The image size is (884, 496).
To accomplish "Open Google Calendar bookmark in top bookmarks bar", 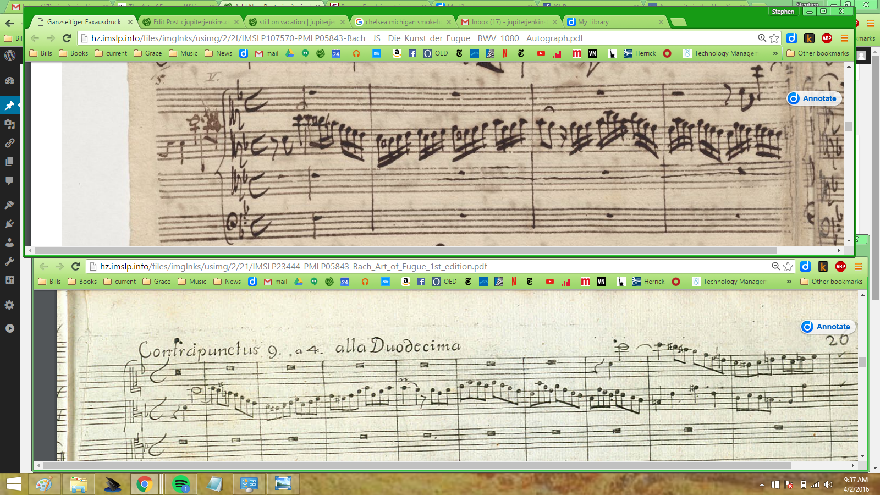I will 336,54.
